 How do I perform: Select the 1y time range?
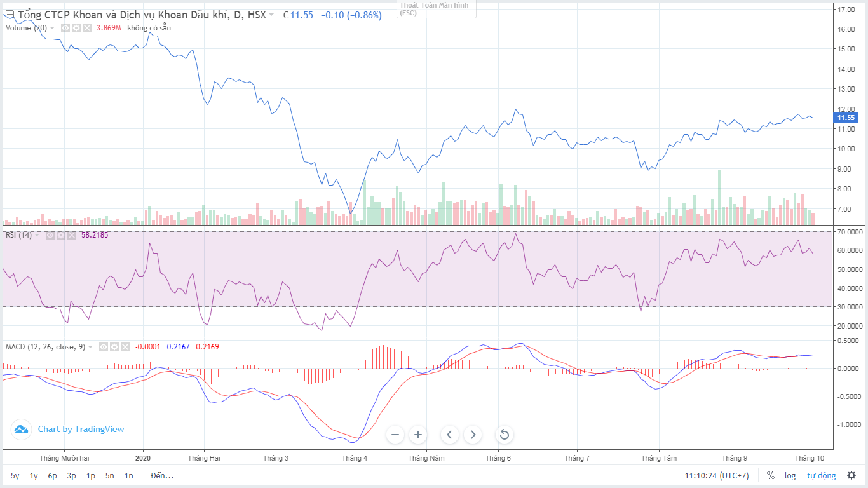click(34, 476)
